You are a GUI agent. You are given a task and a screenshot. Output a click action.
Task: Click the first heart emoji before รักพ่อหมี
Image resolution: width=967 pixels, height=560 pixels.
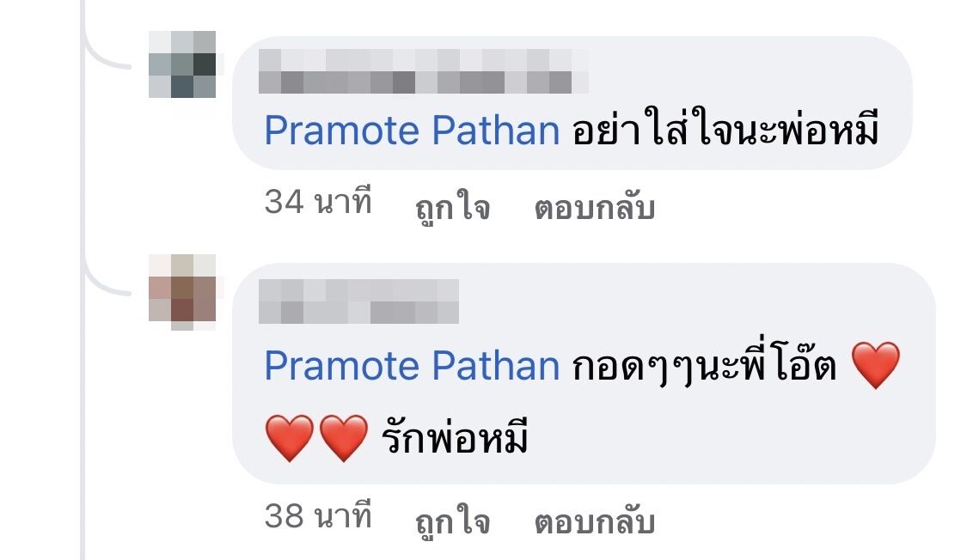coord(289,438)
